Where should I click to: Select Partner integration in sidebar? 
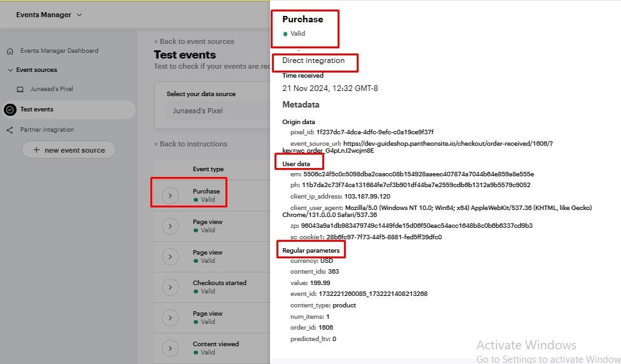tap(47, 130)
